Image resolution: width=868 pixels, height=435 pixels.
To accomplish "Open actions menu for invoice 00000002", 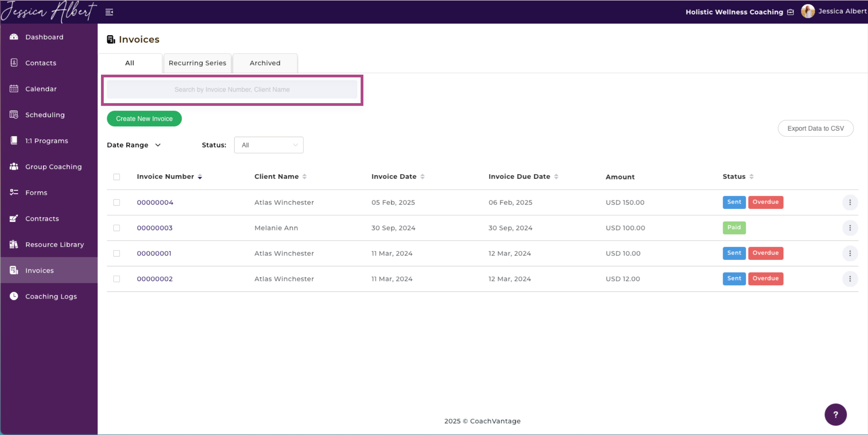I will click(850, 279).
